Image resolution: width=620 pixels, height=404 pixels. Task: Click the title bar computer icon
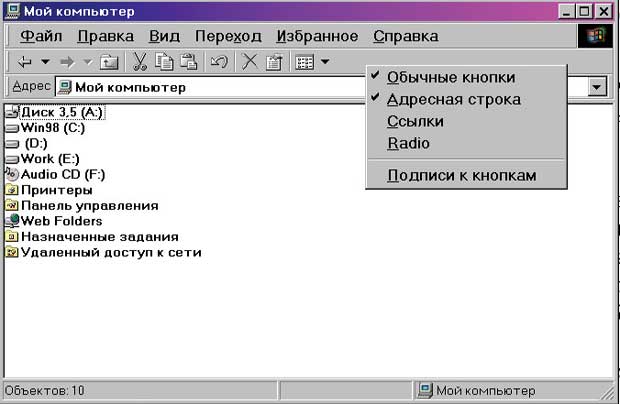pyautogui.click(x=12, y=11)
